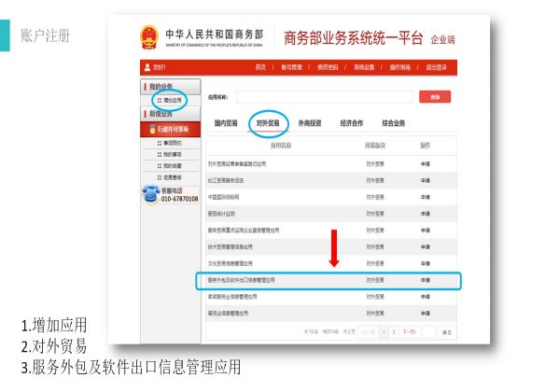Open 增加应用 in the sidebar

[168, 99]
